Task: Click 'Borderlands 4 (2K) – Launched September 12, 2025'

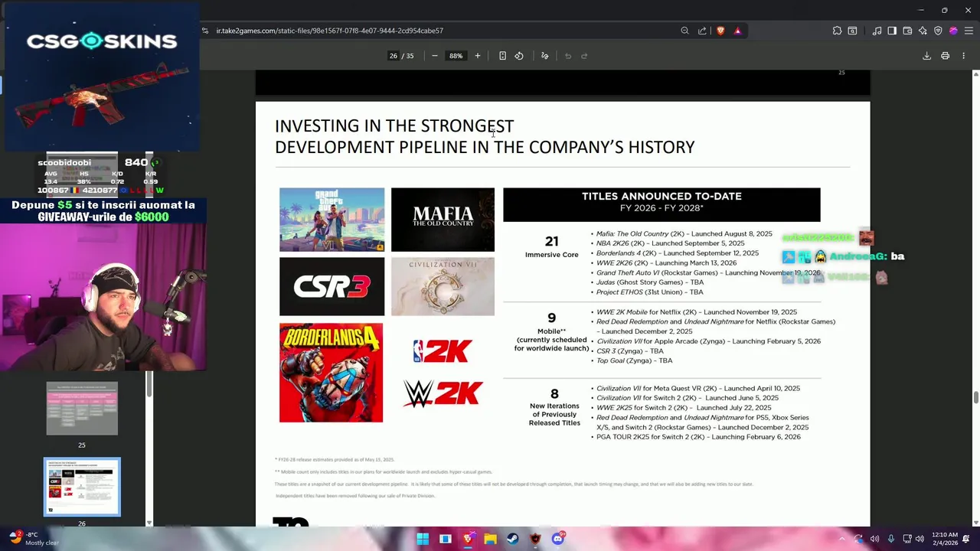Action: (678, 253)
